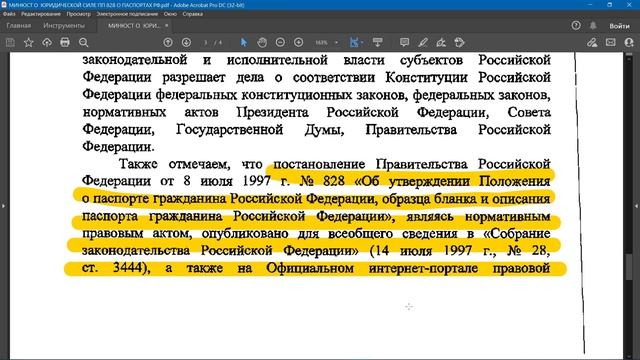This screenshot has height=360, width=640.
Task: Zoom out with minus button
Action: (x=280, y=42)
